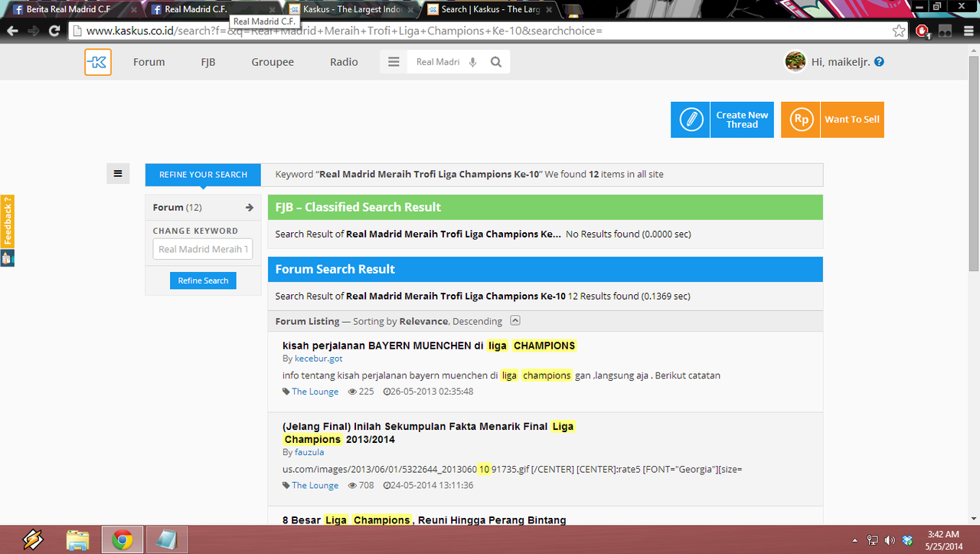Click the orange Feedback side tab

point(8,221)
